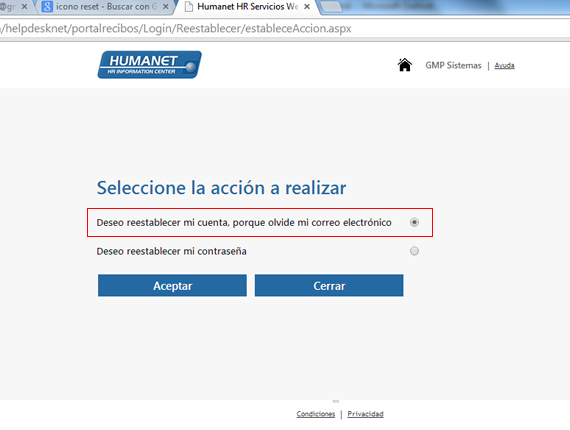The image size is (570, 430).
Task: Switch to the 'icono reset - Buscar con' tab
Action: click(x=103, y=7)
